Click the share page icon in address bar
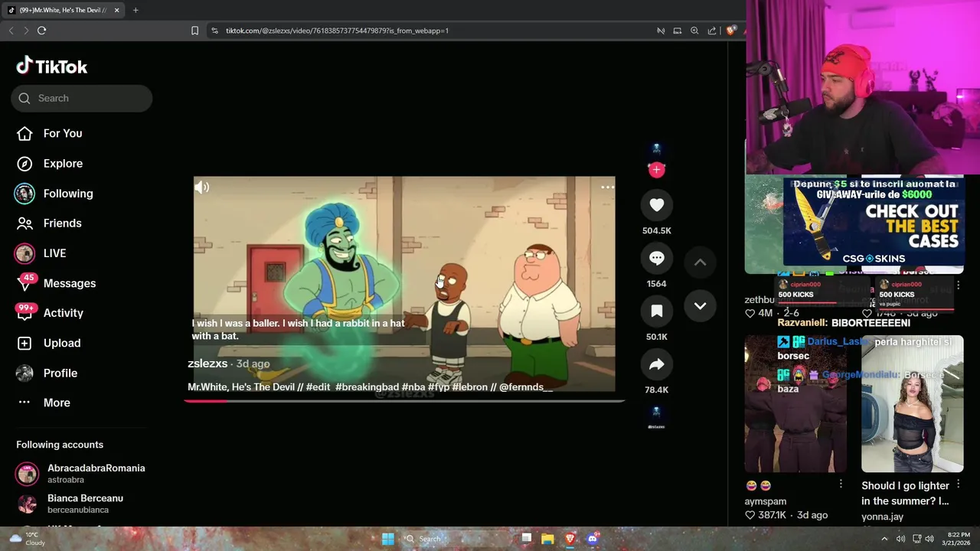Screen dimensions: 980x551 tap(712, 31)
